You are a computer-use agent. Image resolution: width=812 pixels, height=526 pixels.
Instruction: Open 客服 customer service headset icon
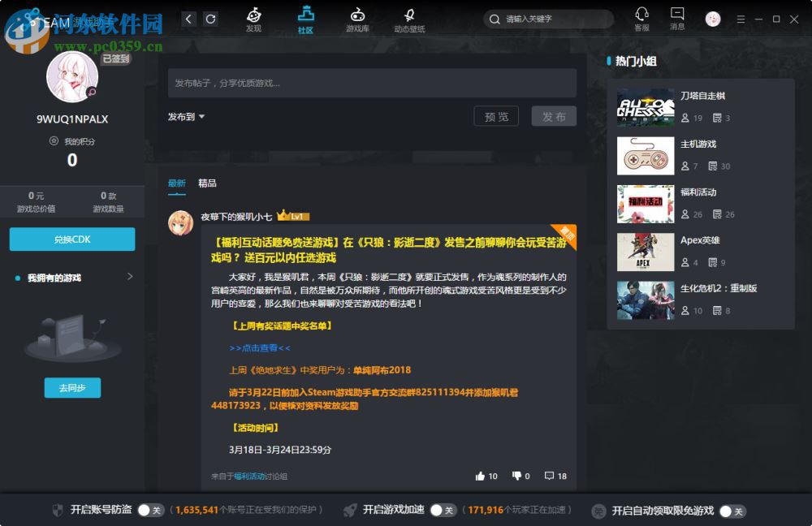pyautogui.click(x=641, y=18)
